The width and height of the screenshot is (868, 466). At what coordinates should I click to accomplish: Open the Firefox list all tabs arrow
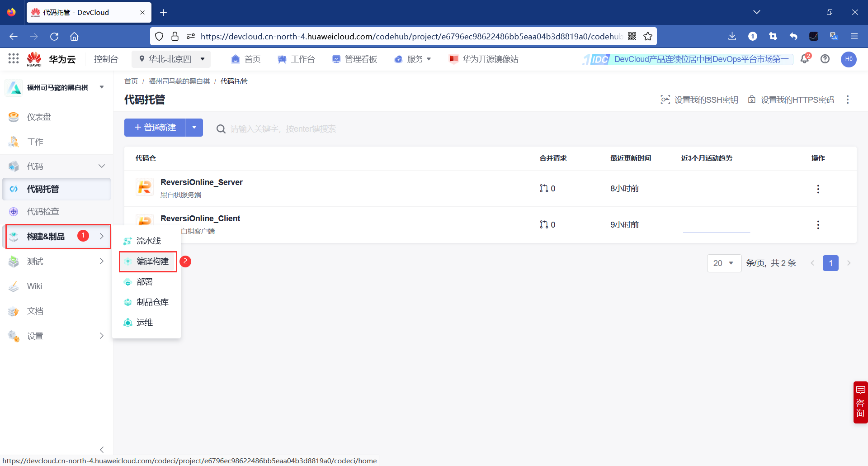click(x=757, y=12)
